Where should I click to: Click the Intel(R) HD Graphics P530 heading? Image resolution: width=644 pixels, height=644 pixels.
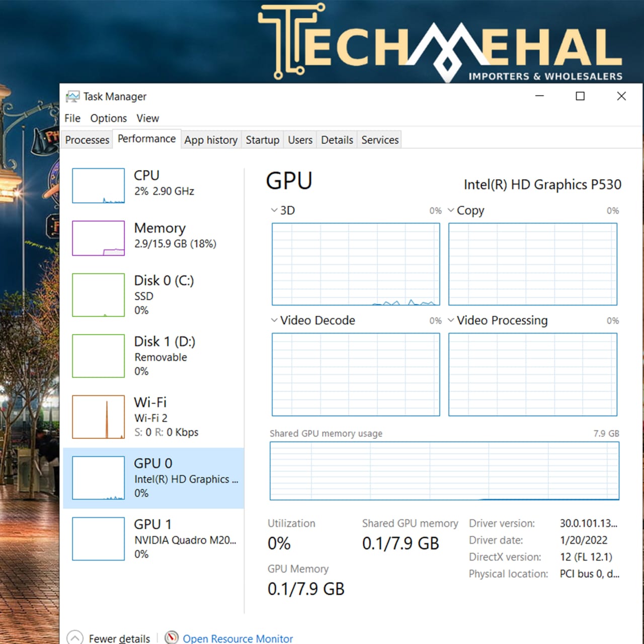click(x=542, y=185)
